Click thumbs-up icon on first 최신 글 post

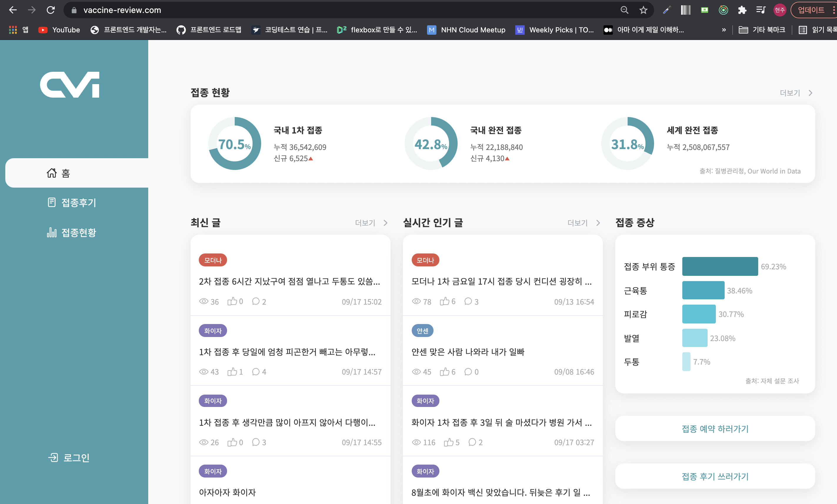232,301
